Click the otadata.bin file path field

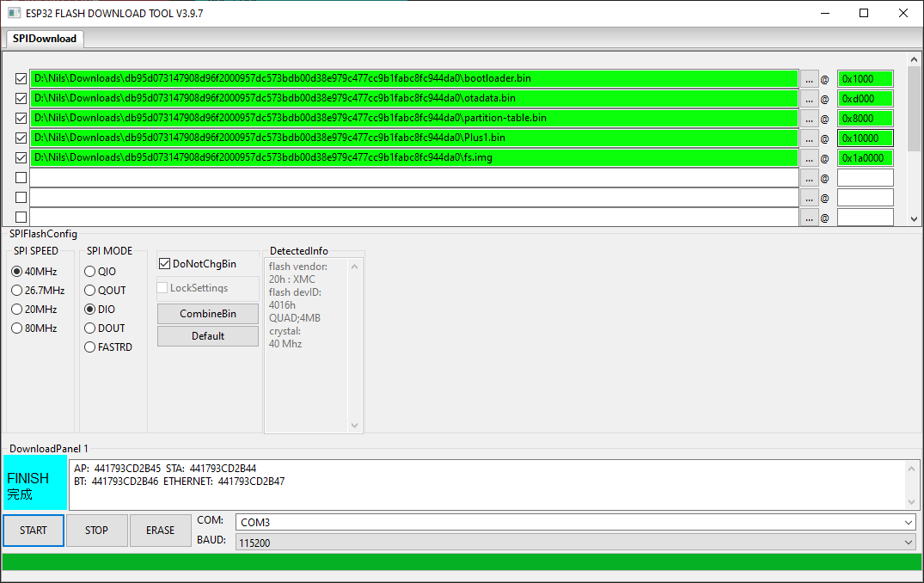click(414, 98)
